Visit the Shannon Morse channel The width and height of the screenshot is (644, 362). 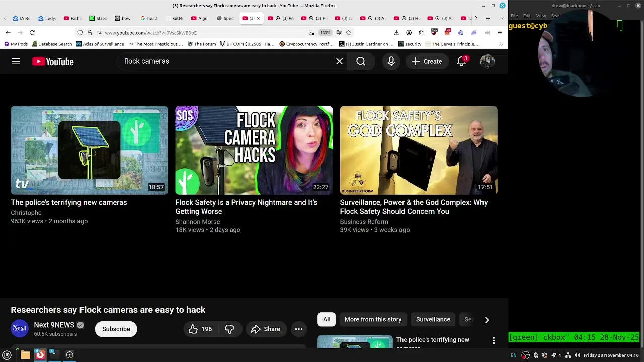(198, 222)
